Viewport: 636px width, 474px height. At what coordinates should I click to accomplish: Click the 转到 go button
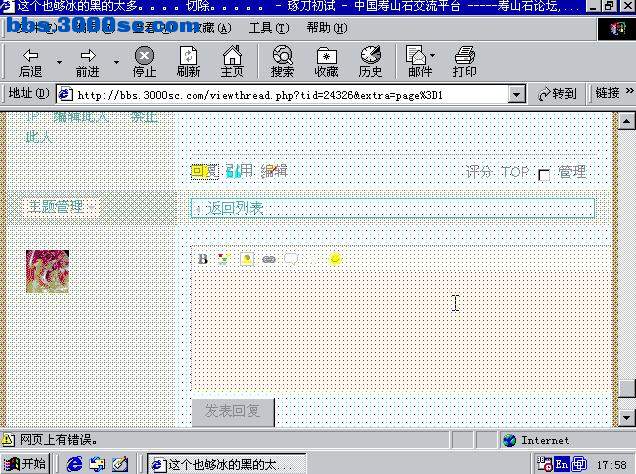tap(556, 94)
